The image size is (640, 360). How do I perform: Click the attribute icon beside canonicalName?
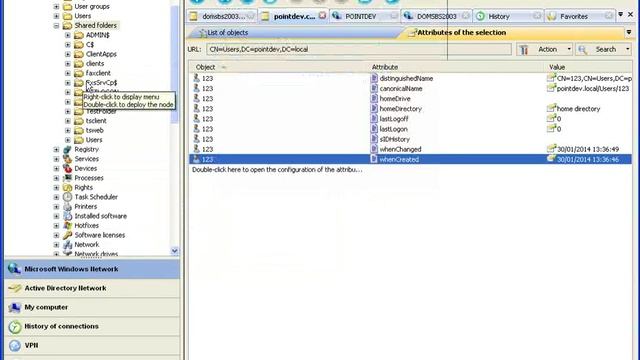tap(374, 88)
